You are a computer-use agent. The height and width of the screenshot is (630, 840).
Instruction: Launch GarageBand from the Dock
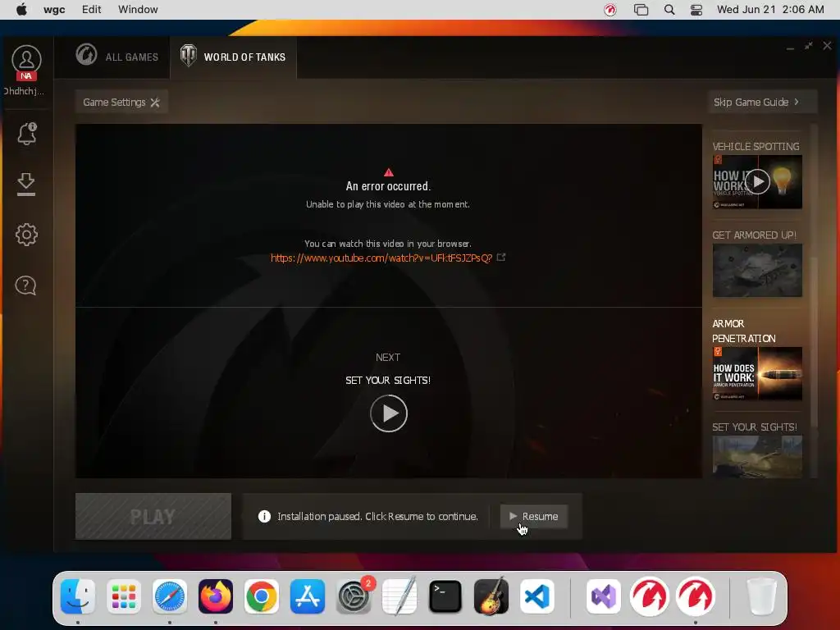coord(491,596)
